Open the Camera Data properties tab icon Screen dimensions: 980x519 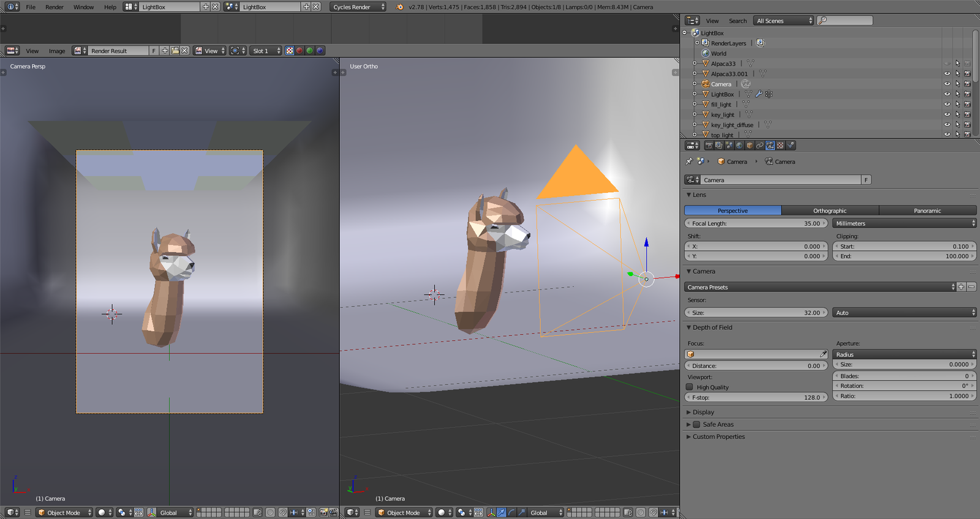click(x=770, y=146)
